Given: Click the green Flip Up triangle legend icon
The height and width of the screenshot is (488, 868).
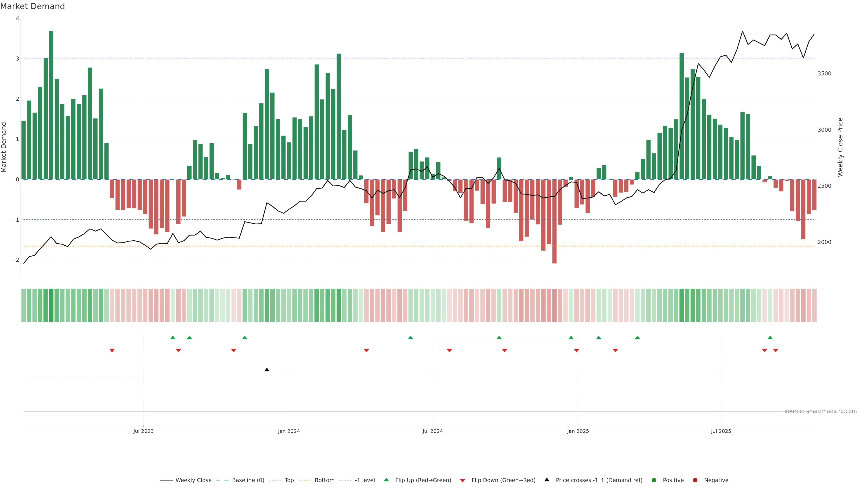Looking at the screenshot, I should (386, 480).
